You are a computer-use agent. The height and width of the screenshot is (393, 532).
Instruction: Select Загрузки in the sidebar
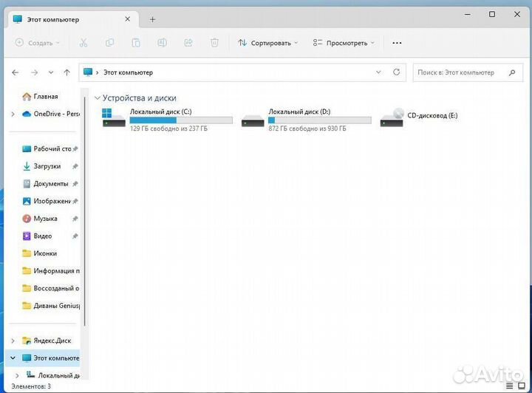click(x=47, y=166)
